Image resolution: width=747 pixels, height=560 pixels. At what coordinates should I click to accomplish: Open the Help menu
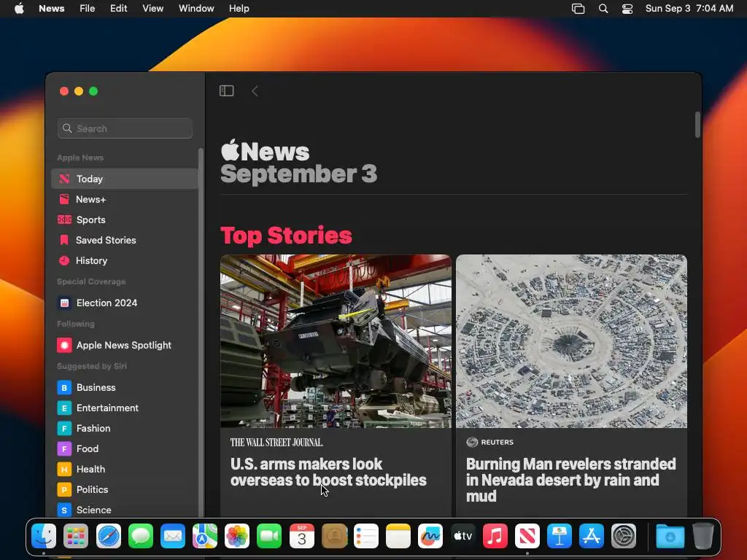tap(239, 8)
